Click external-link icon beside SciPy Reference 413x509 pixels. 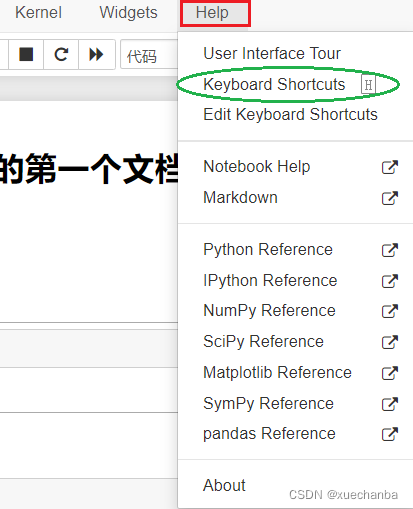[390, 342]
